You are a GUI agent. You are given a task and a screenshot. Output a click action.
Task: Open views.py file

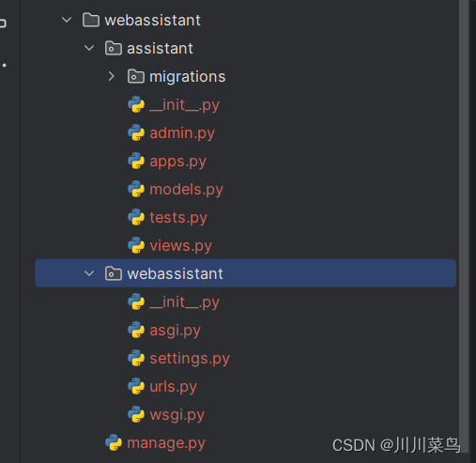pyautogui.click(x=180, y=246)
